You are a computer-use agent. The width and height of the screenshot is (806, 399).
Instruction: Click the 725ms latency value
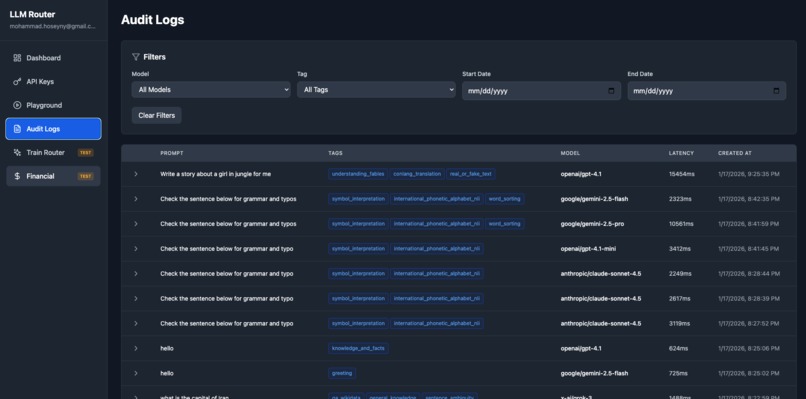(679, 373)
